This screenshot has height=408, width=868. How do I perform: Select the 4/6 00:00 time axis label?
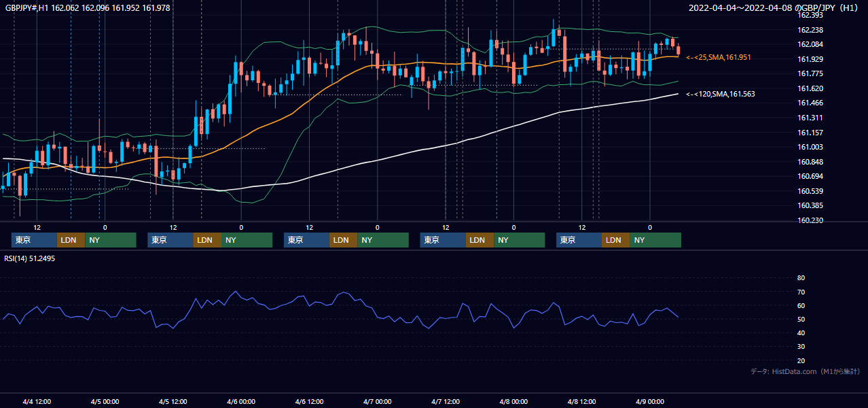tap(241, 401)
